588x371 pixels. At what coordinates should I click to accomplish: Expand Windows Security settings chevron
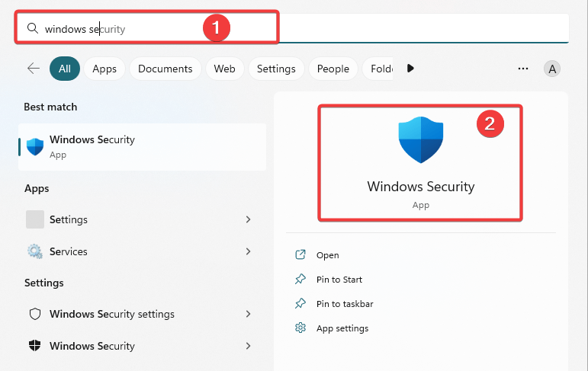coord(248,314)
